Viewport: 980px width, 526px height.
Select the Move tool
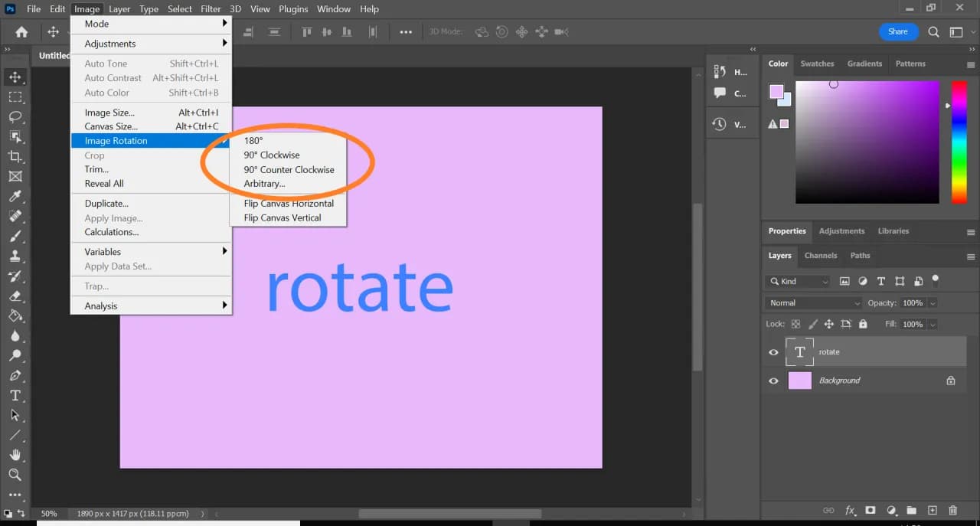pos(15,77)
